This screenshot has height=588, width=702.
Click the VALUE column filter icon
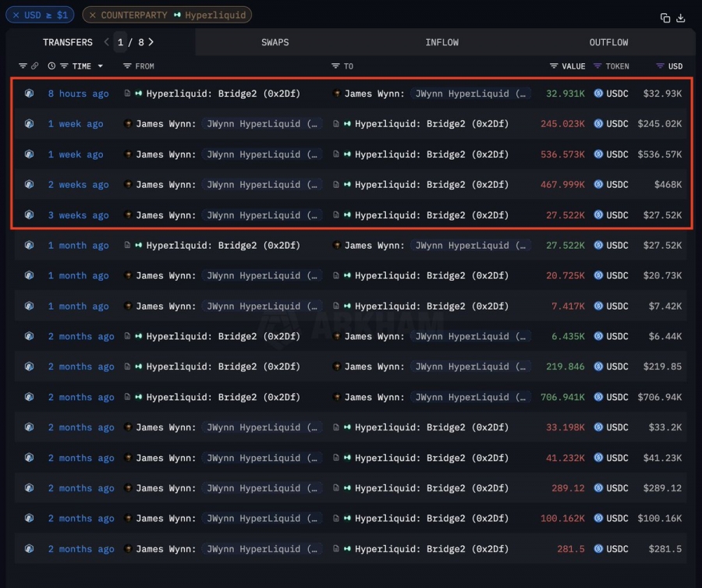coord(554,66)
